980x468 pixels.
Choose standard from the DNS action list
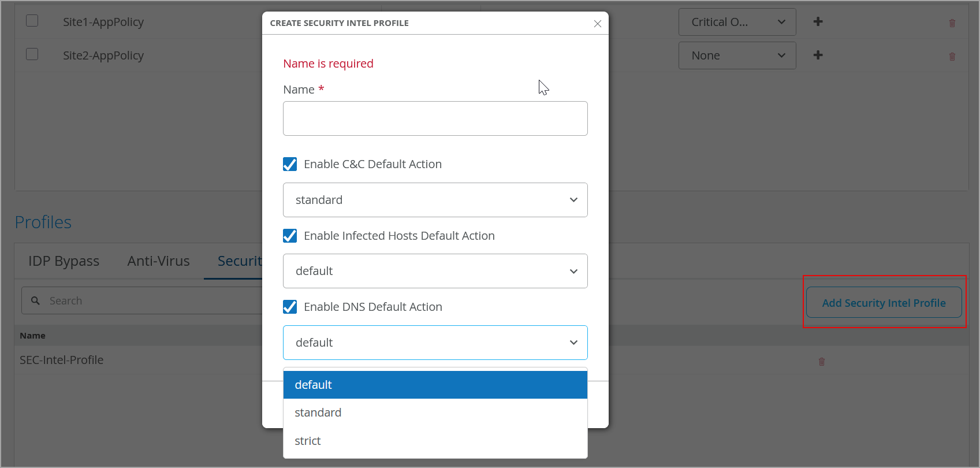tap(318, 413)
